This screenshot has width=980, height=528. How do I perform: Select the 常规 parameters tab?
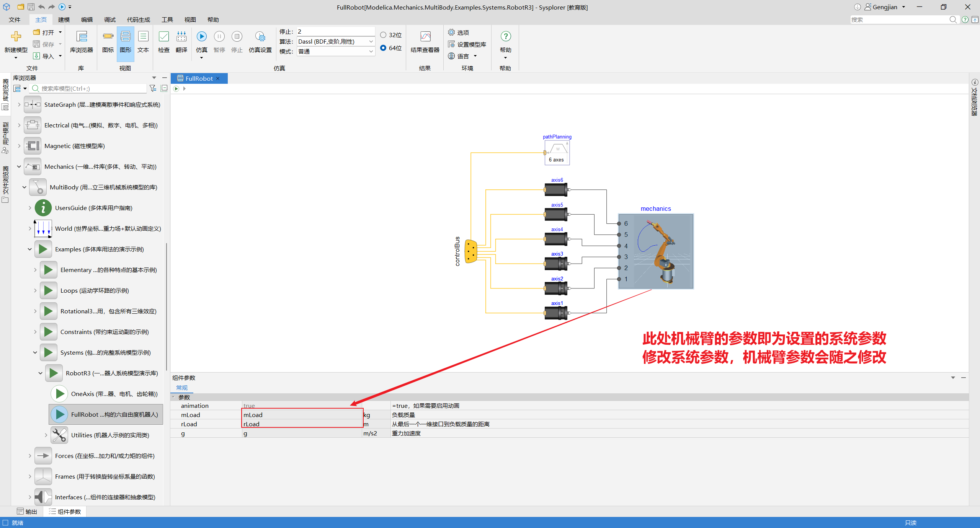click(182, 388)
